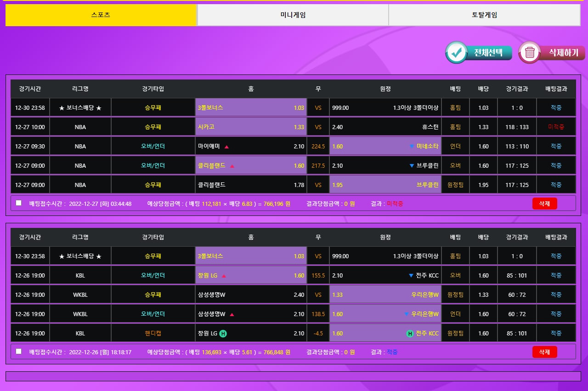
Task: Click 우리은행W away odds 1.33 cell
Action: (385, 295)
